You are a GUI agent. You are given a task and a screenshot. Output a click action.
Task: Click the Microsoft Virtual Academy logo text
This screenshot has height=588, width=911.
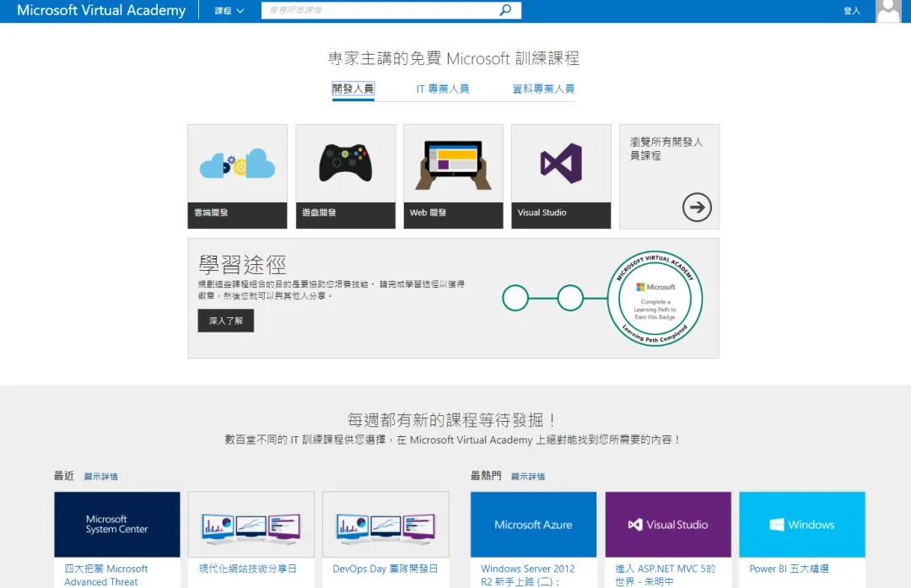coord(101,10)
